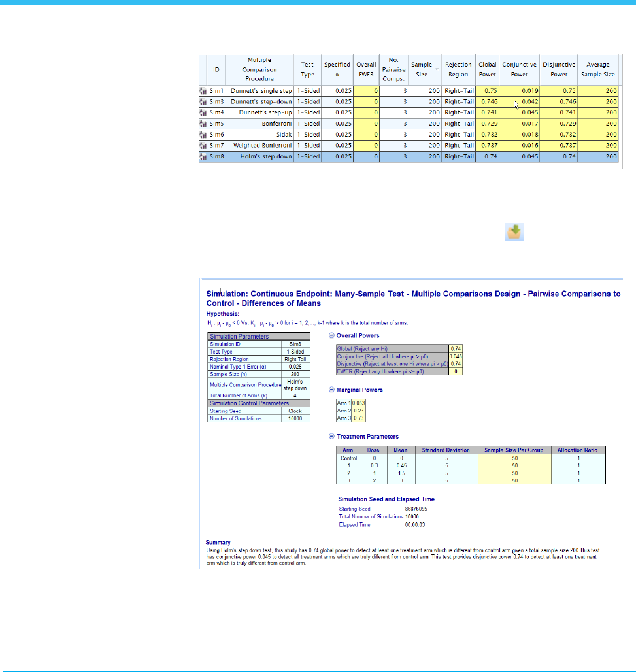Click the Elapsed Time value 00:00:03
The height and width of the screenshot is (672, 636).
pos(415,524)
